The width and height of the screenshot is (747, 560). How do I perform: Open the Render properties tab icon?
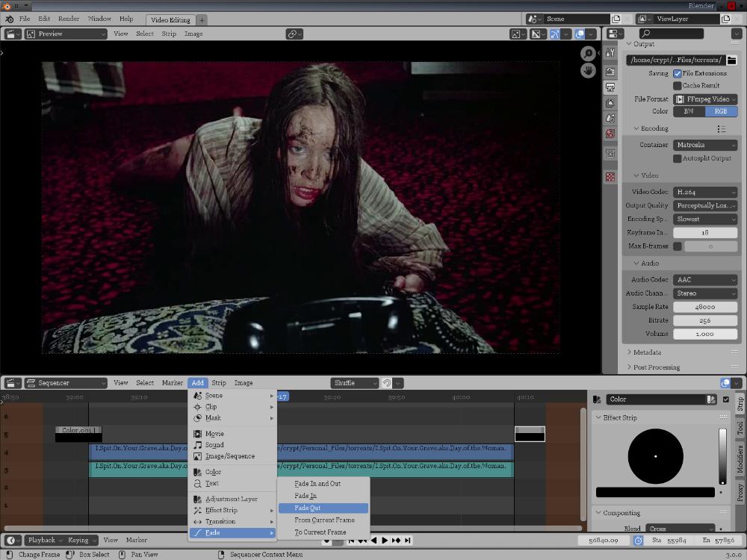point(610,72)
